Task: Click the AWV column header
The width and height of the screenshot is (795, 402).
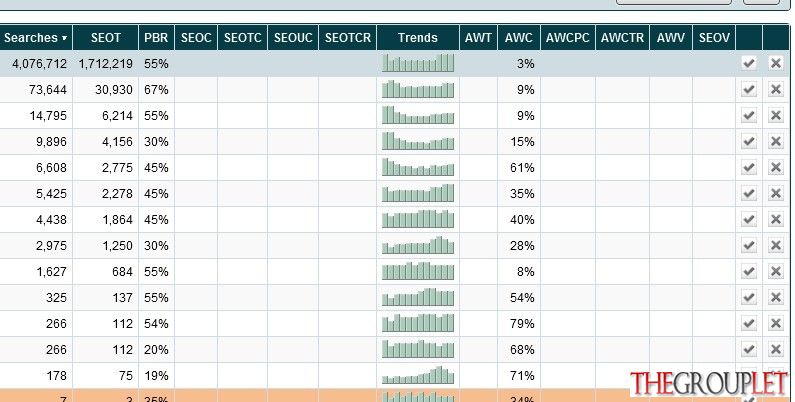Action: (x=671, y=38)
